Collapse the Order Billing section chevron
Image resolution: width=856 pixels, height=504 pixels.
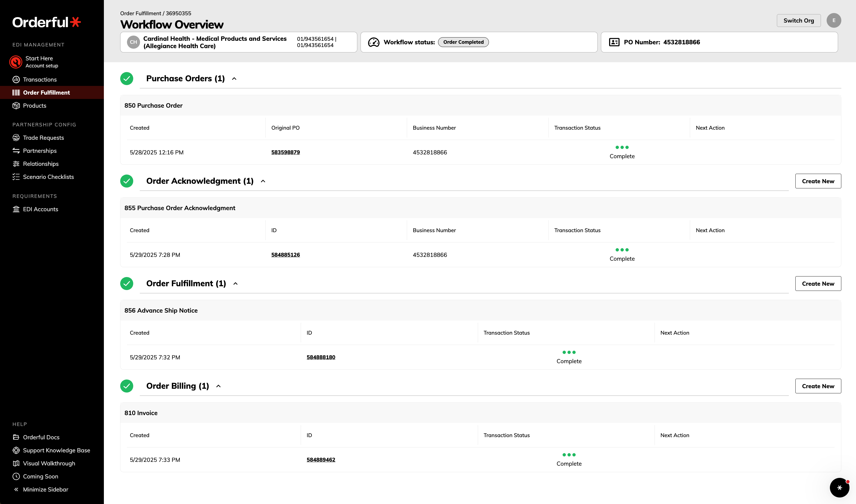coord(218,386)
